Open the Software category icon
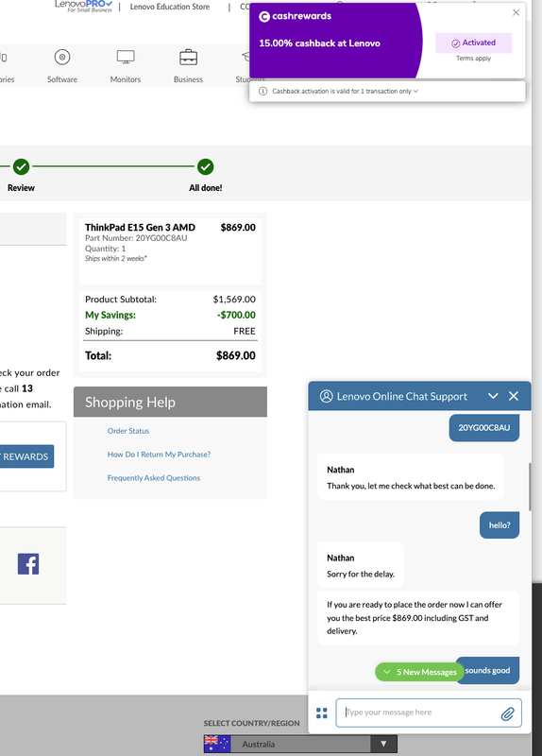Viewport: 542px width, 756px height. click(x=62, y=58)
